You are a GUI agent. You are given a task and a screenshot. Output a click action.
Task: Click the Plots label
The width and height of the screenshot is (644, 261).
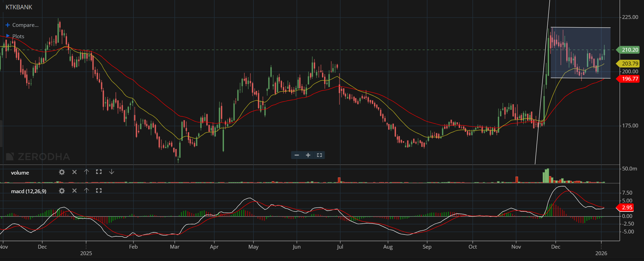(x=18, y=36)
